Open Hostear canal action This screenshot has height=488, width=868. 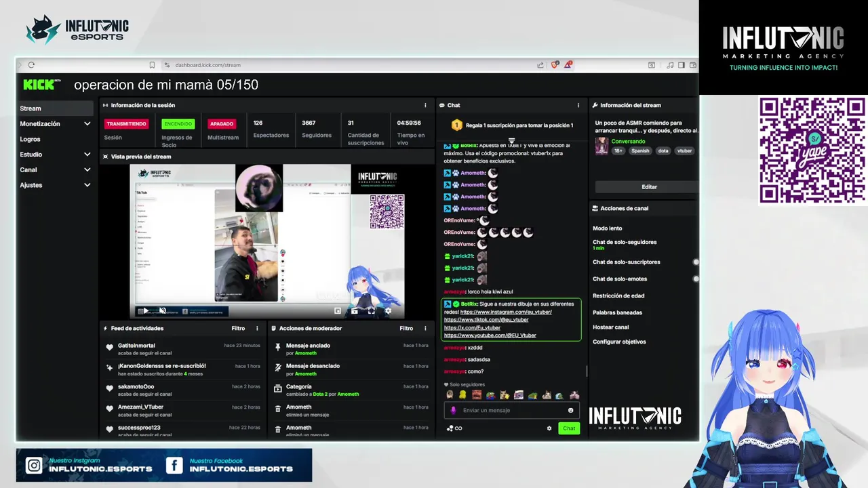[x=611, y=327]
